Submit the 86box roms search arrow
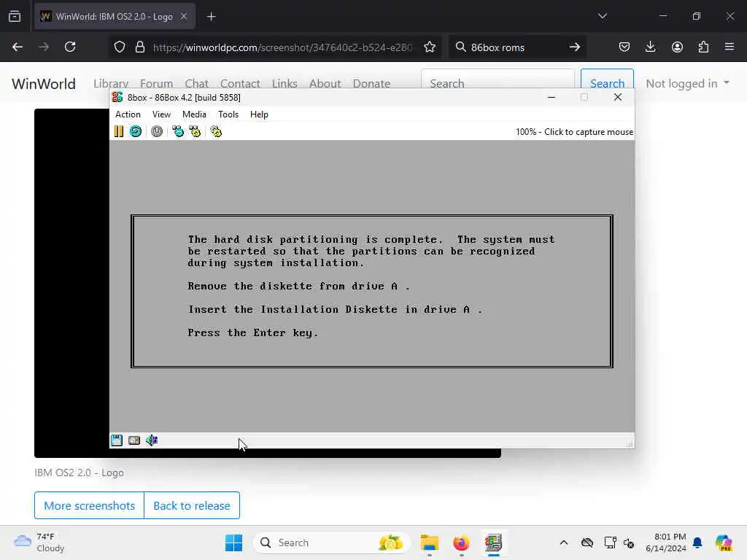The height and width of the screenshot is (560, 747). click(x=575, y=47)
